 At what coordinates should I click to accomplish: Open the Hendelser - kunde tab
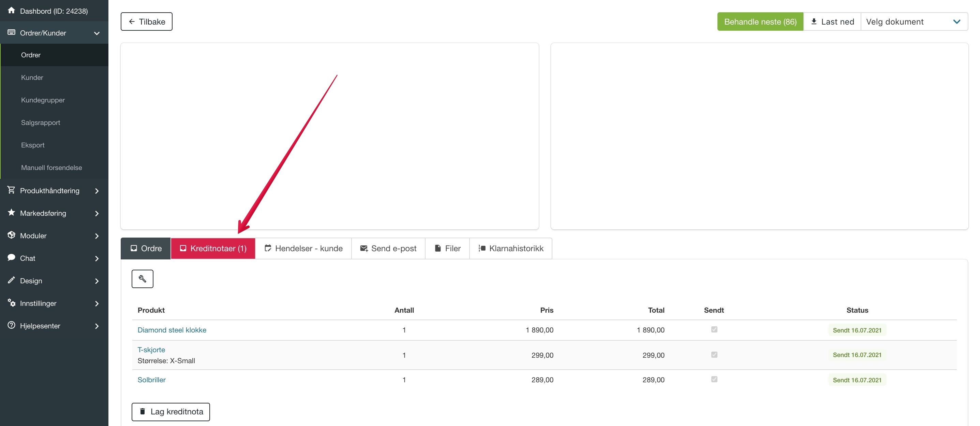click(x=303, y=248)
